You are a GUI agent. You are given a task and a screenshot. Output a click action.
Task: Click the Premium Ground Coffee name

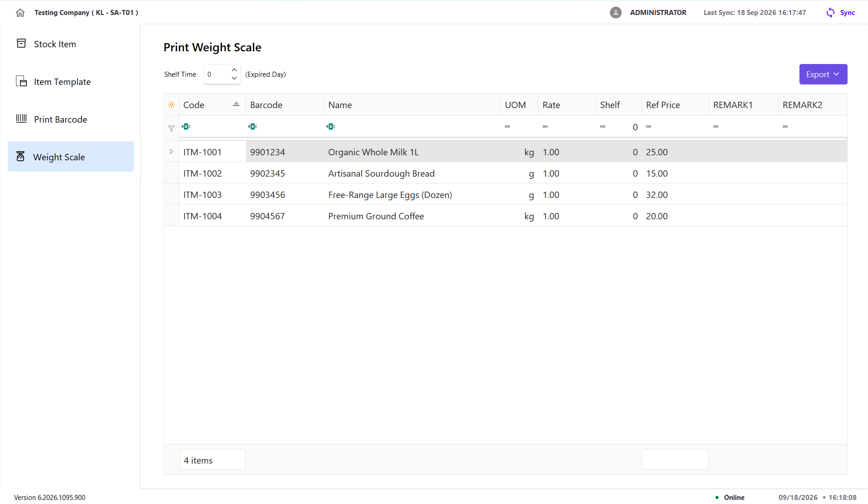tap(376, 216)
